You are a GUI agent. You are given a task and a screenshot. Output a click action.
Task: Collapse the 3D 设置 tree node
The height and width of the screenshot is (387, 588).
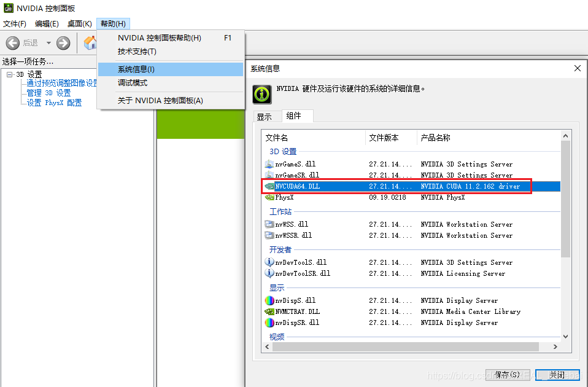10,75
